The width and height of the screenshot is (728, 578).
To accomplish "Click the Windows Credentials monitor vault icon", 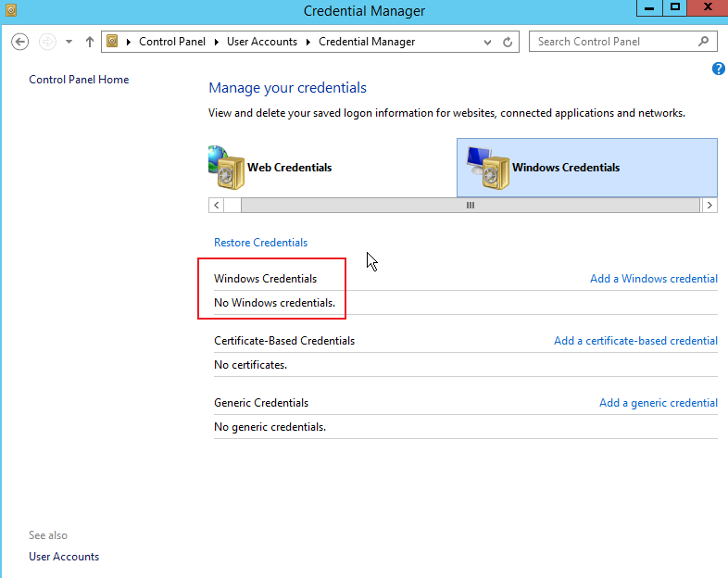I will click(x=488, y=168).
